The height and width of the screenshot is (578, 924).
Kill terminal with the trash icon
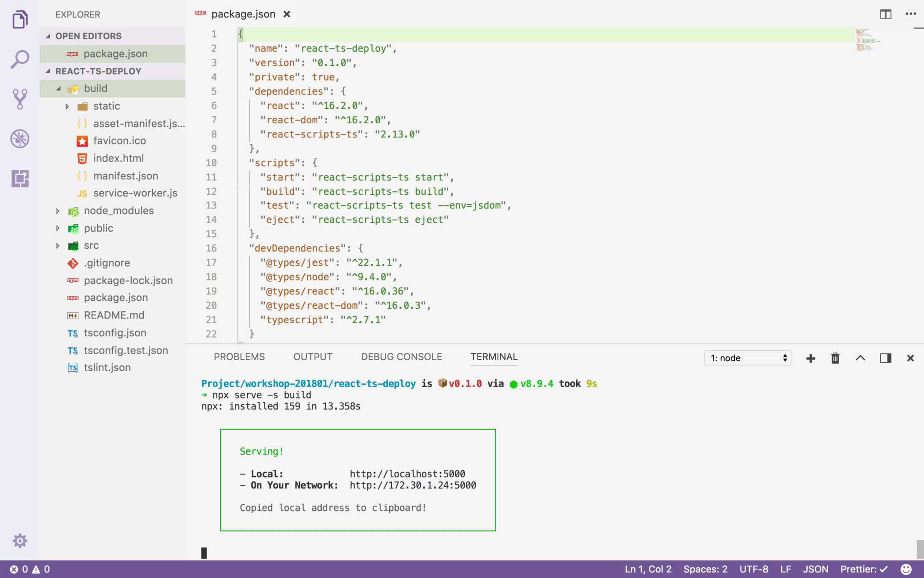coord(835,358)
